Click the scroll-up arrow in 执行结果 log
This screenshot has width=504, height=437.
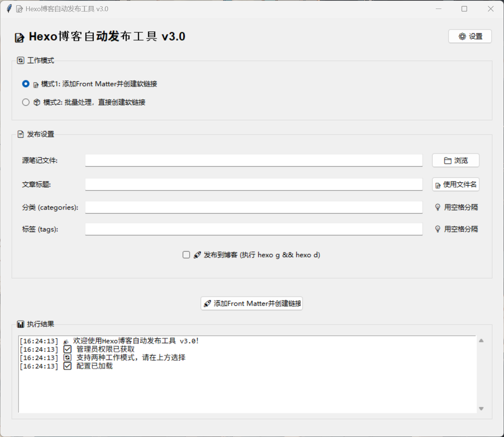click(x=481, y=341)
